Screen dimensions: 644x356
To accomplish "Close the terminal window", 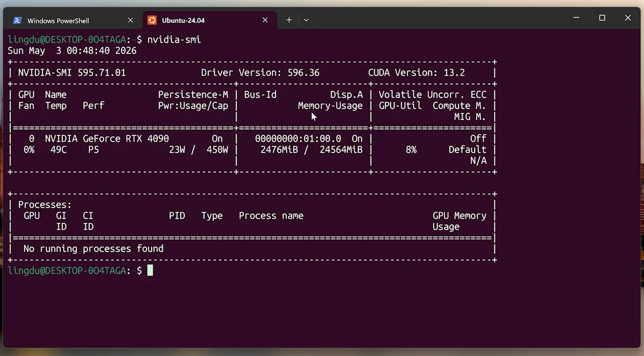I will pos(627,18).
